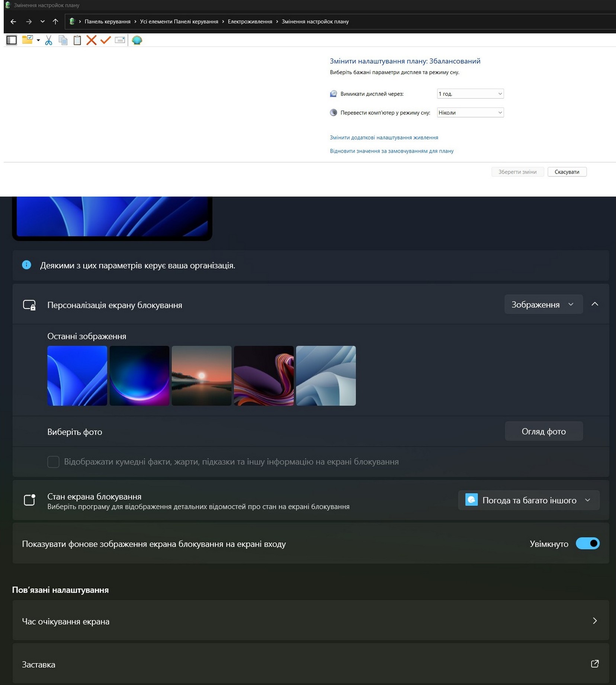Click the orange checkmark toolbar icon
The image size is (616, 685).
click(106, 40)
